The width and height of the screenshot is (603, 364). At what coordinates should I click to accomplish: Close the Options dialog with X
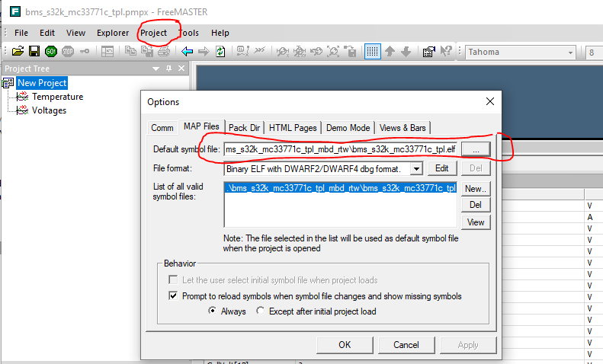(x=490, y=101)
